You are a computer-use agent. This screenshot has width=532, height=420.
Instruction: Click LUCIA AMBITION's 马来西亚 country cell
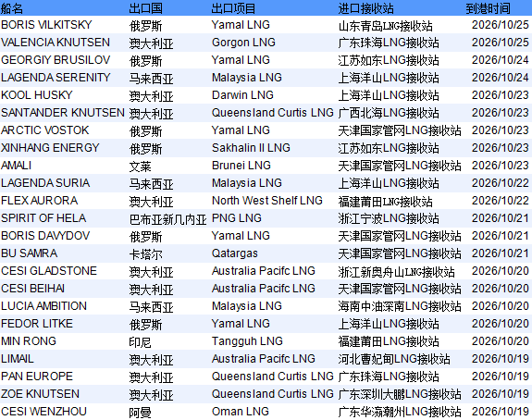pyautogui.click(x=152, y=307)
